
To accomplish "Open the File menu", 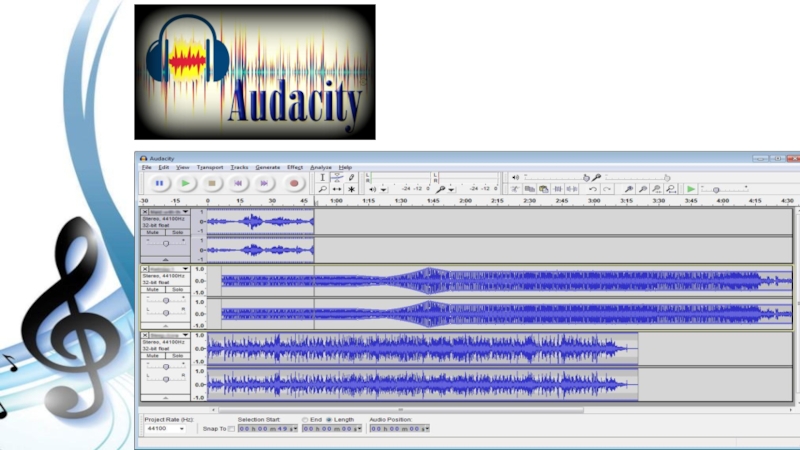I will point(146,167).
